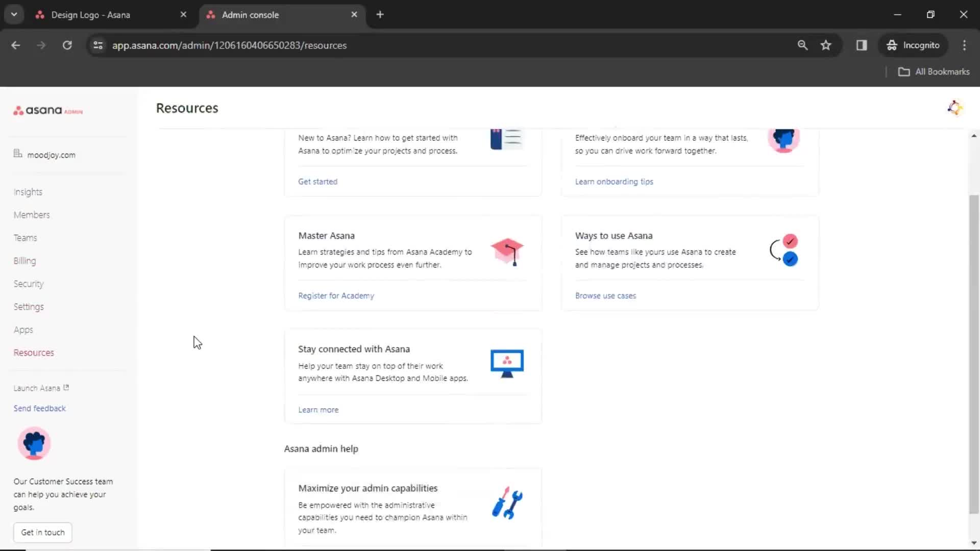The width and height of the screenshot is (980, 551).
Task: Select the Teams menu item
Action: click(25, 237)
